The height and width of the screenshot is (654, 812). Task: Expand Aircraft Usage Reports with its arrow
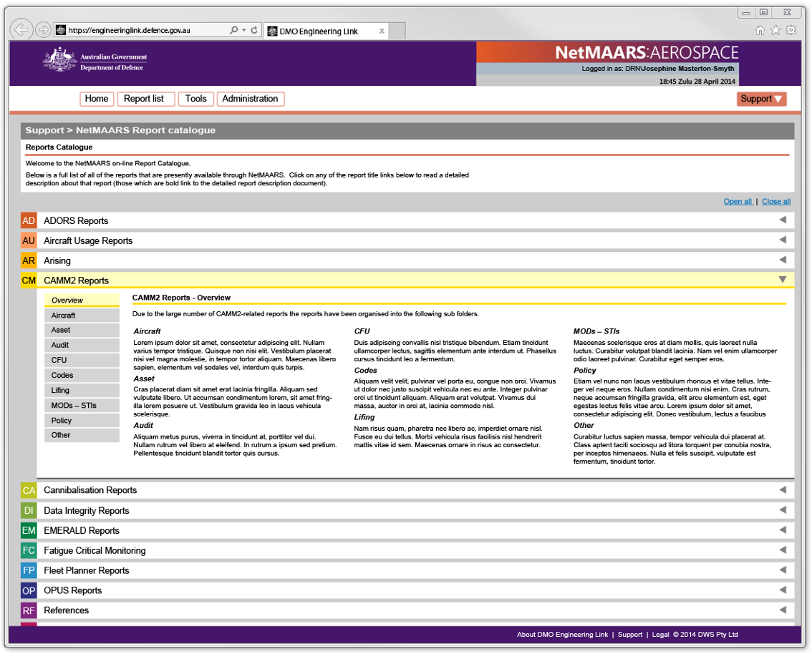click(x=783, y=240)
